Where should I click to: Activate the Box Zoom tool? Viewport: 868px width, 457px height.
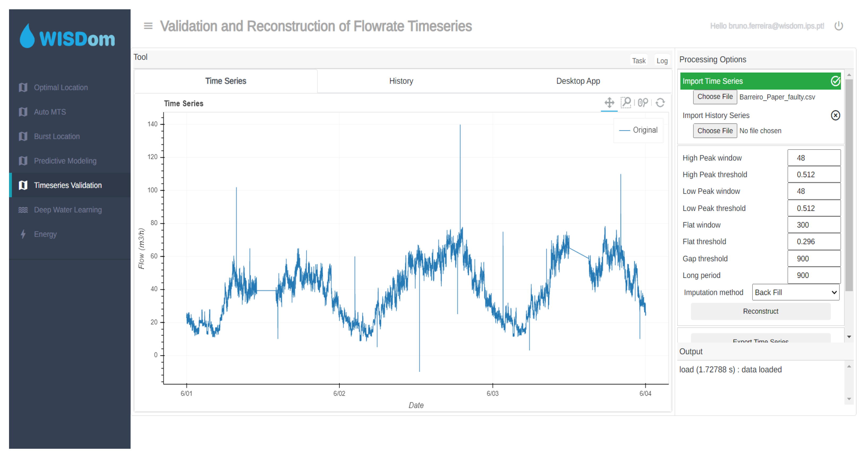(x=626, y=103)
